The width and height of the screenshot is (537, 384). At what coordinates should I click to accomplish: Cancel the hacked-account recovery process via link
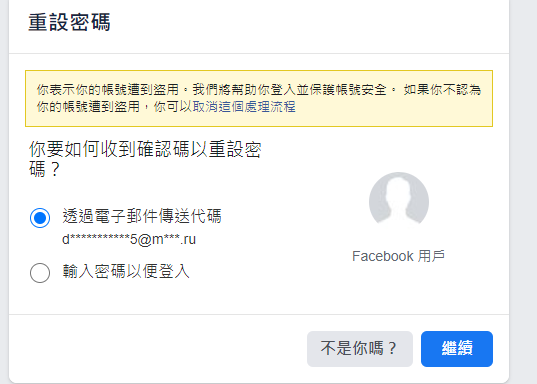pos(244,107)
